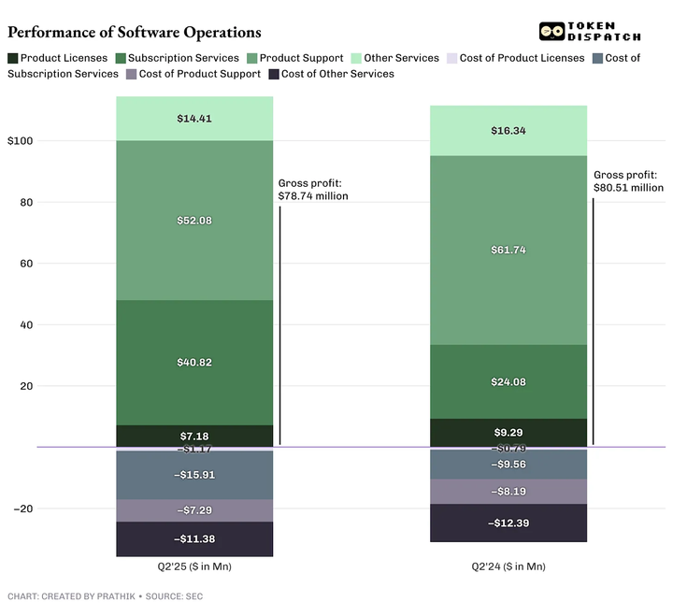Screen dimensions: 673x616
Task: Click the $7.18 Product Licenses segment
Action: [x=194, y=437]
